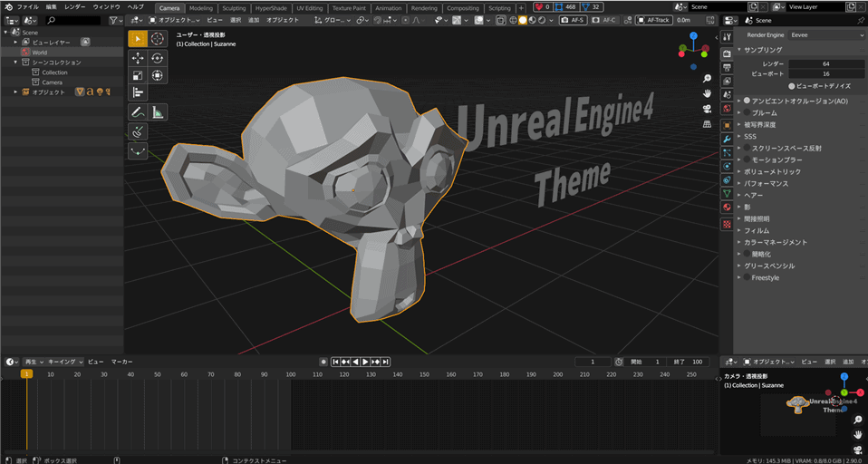Click the Z axis on main viewport gizmo

coord(694,36)
